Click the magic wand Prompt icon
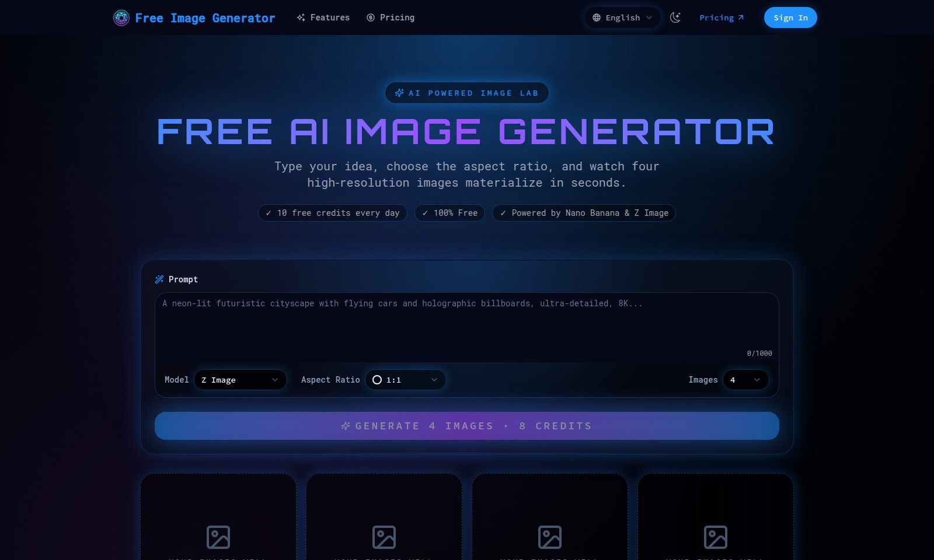The image size is (934, 560). point(159,279)
